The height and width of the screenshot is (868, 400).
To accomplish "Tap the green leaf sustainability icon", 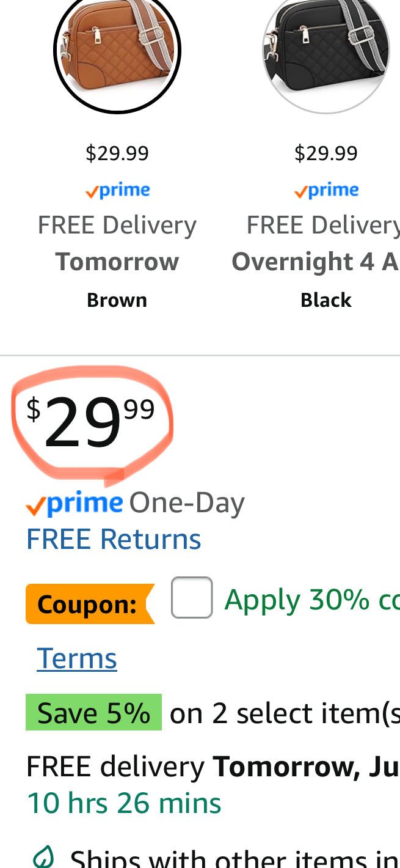I will pyautogui.click(x=43, y=857).
